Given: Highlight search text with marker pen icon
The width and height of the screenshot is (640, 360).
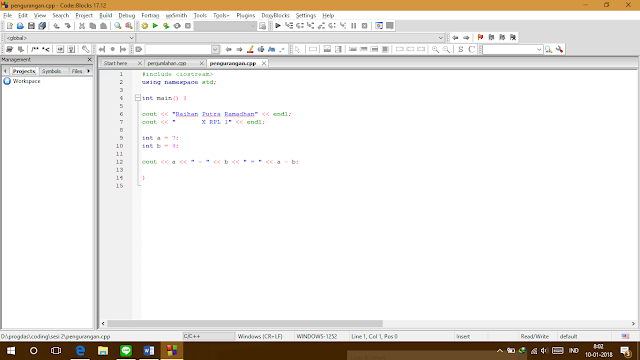Looking at the screenshot, I should 250,49.
